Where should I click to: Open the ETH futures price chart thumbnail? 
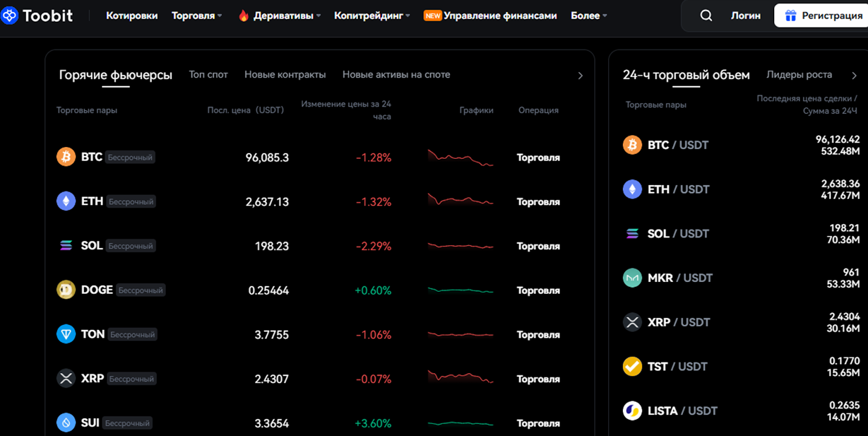coord(460,200)
